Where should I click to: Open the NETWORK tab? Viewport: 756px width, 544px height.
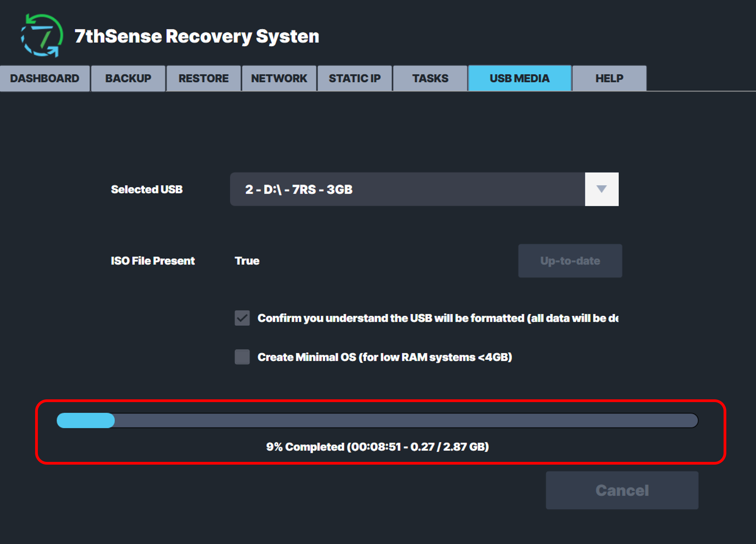pyautogui.click(x=279, y=78)
